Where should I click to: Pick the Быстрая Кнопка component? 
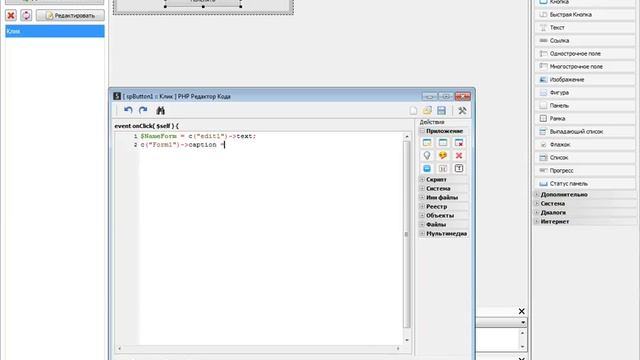pyautogui.click(x=585, y=15)
